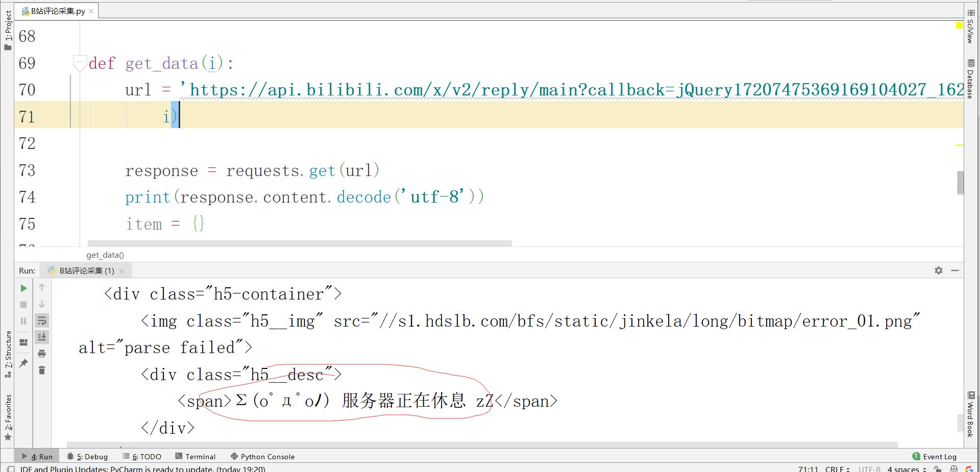The image size is (980, 472).
Task: Click the yellow inspection indicator square
Action: (959, 26)
